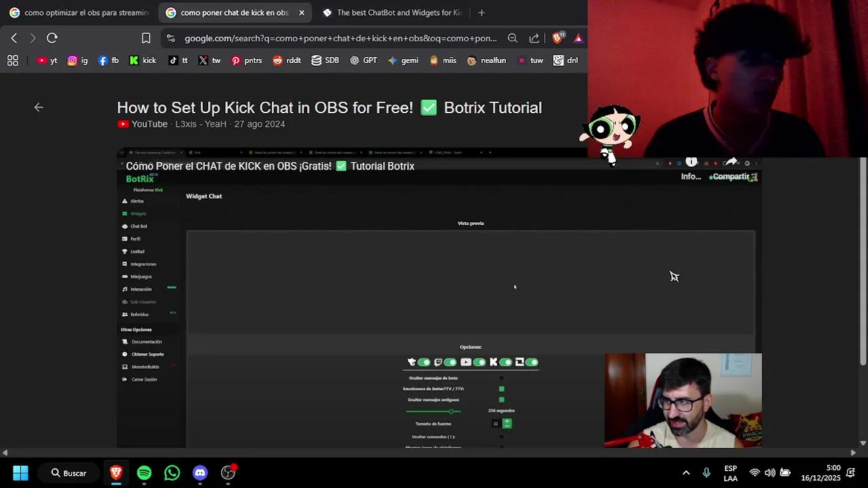Click the YouTube source label under the title
The image size is (868, 488).
click(x=142, y=124)
